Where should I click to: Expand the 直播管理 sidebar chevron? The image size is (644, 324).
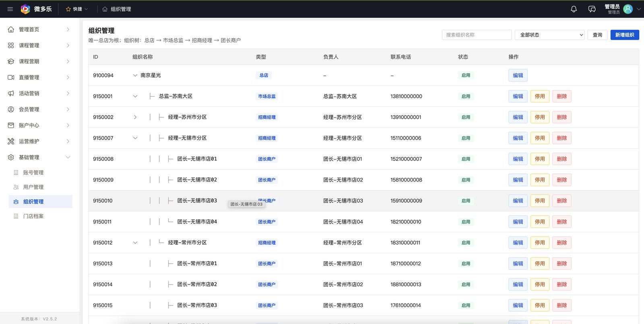[68, 77]
